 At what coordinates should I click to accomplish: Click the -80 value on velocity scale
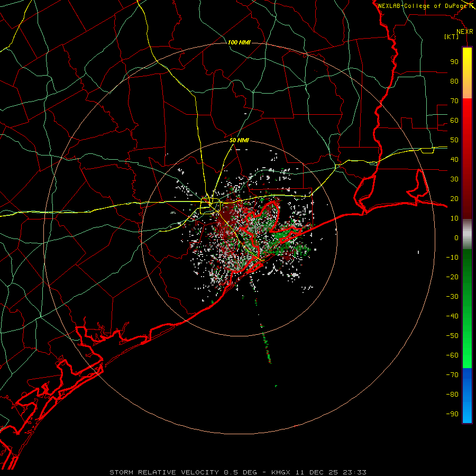click(452, 395)
